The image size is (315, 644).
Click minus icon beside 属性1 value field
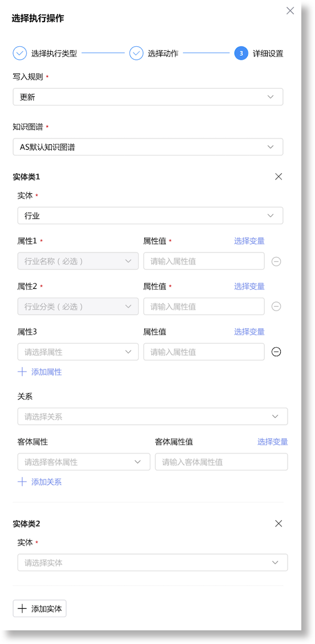point(276,261)
